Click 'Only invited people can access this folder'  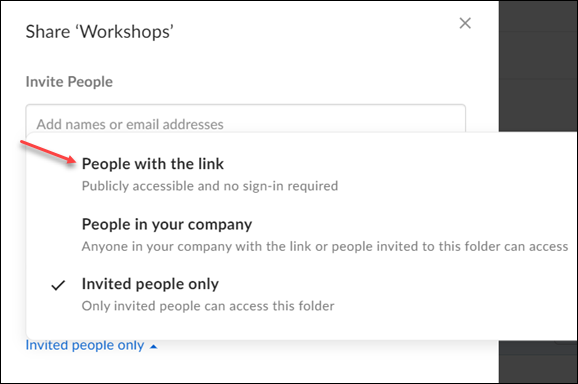[x=208, y=306]
